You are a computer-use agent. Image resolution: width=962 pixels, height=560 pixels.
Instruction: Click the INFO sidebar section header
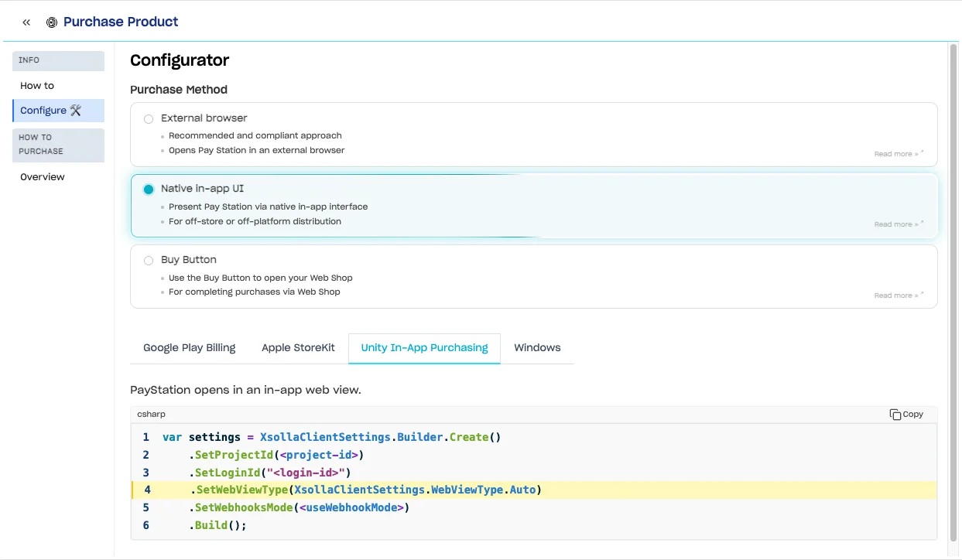click(59, 60)
